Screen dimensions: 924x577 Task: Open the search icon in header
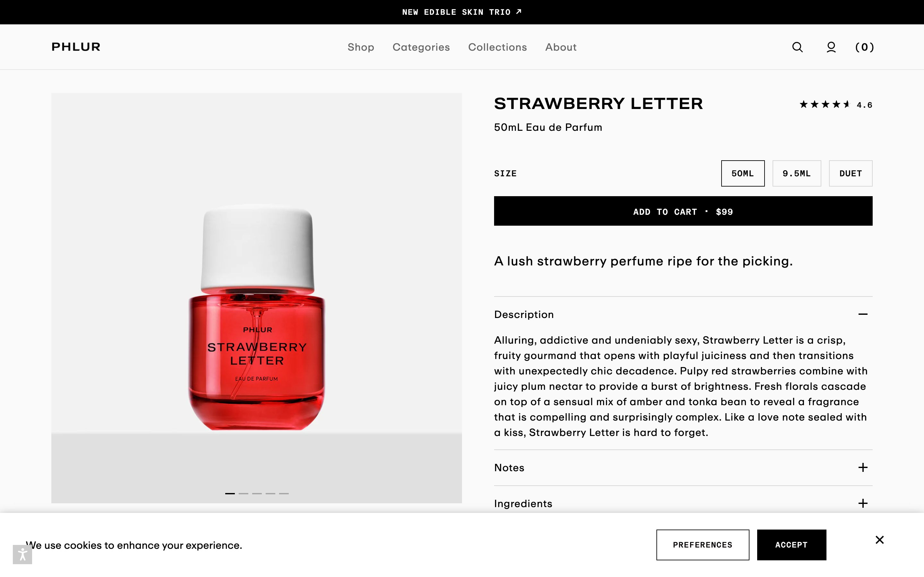[x=797, y=47]
